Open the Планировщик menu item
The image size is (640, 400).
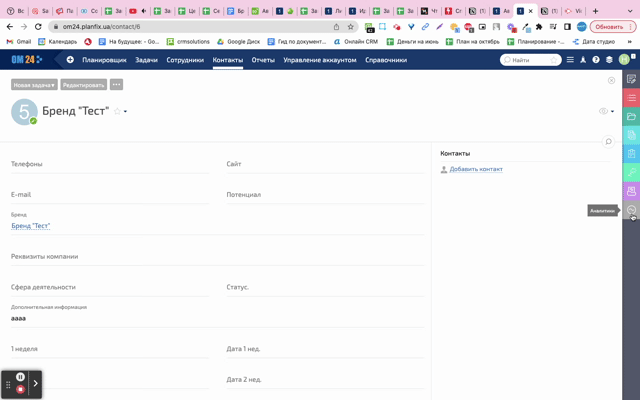104,60
